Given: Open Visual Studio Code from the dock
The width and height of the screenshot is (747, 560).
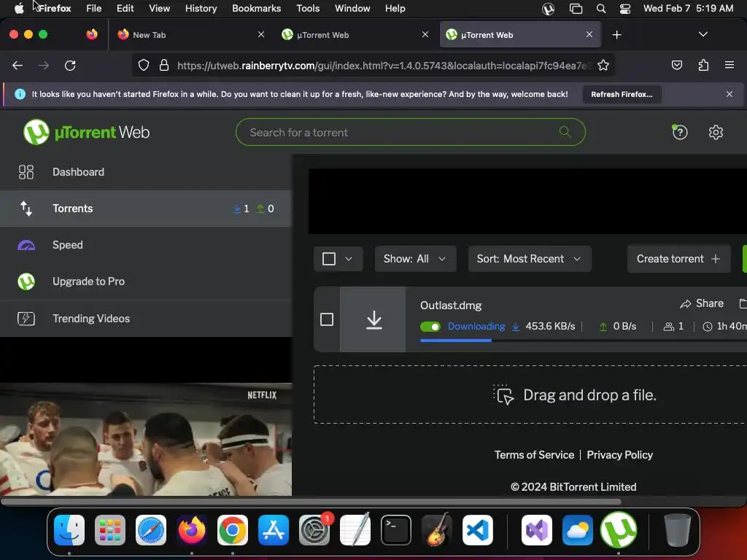Looking at the screenshot, I should (477, 530).
